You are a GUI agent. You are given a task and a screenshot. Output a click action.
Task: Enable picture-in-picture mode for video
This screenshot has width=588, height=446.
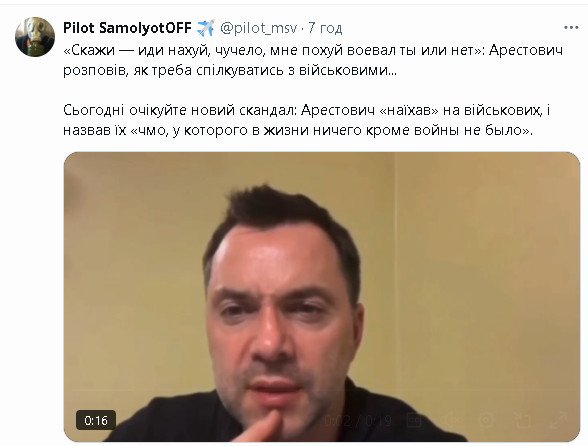pos(522,420)
